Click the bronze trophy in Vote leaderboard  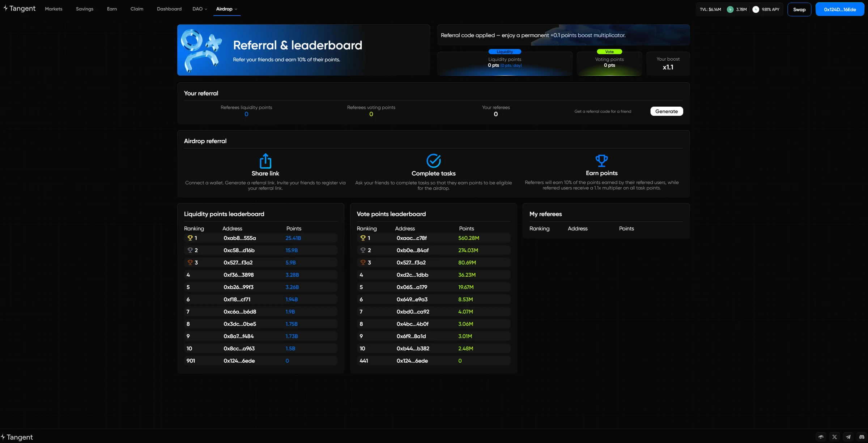point(363,263)
